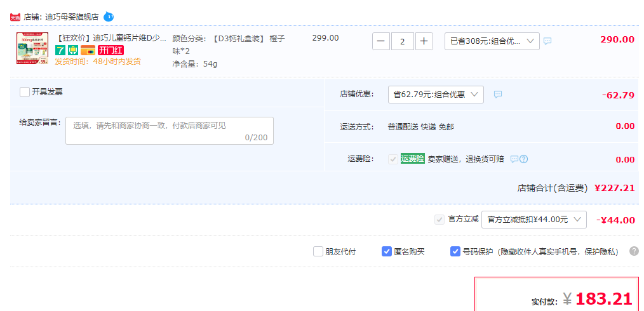Click the 颜色分类 【D3钙礼盒装】 text
The width and height of the screenshot is (644, 311).
(x=229, y=44)
